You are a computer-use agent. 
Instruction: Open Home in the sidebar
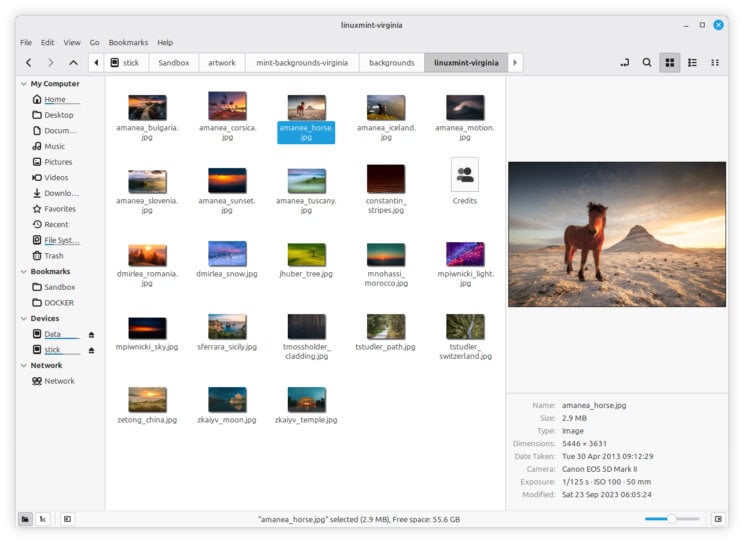pos(55,100)
